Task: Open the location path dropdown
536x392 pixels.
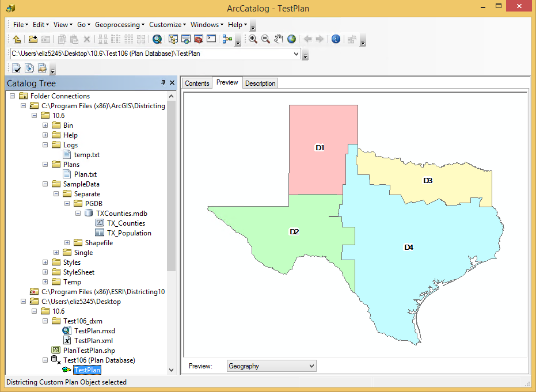Action: click(x=296, y=54)
